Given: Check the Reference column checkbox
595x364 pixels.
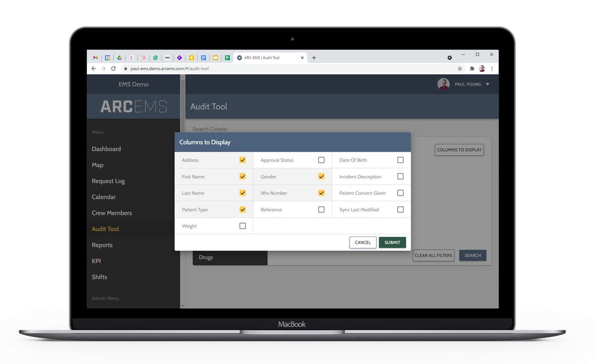Looking at the screenshot, I should [x=321, y=210].
